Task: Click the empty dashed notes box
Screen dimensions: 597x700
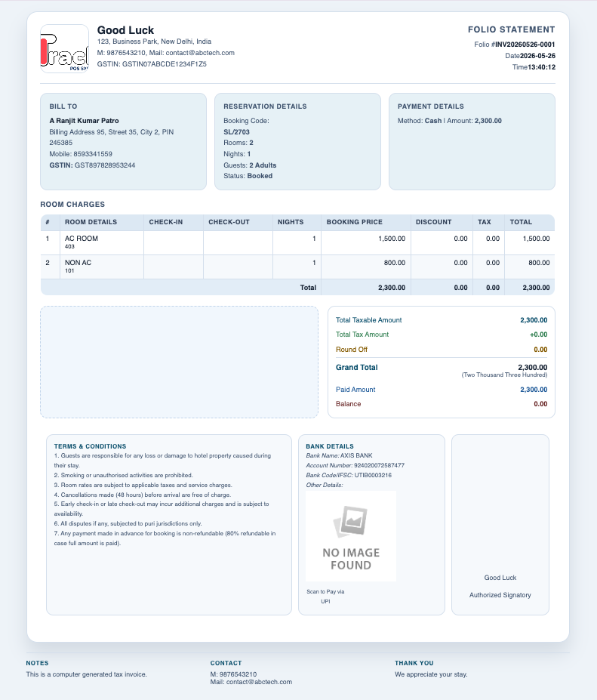Action: 180,362
